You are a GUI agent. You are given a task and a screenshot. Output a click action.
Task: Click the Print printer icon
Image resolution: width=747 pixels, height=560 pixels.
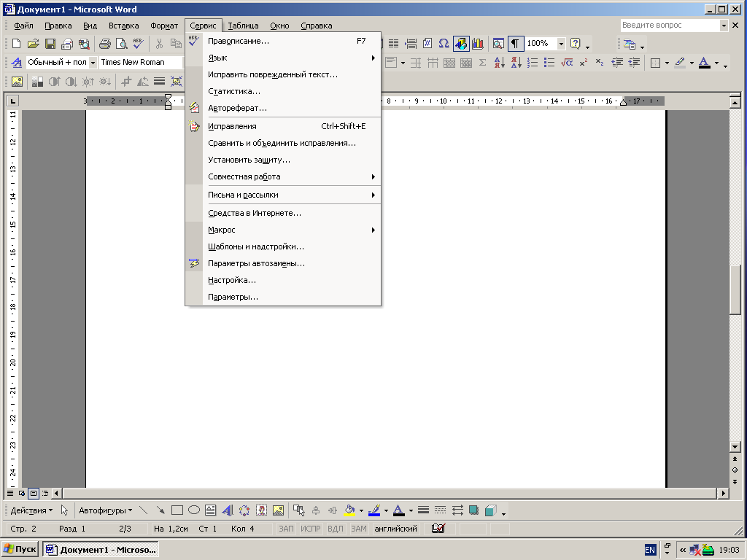coord(105,44)
